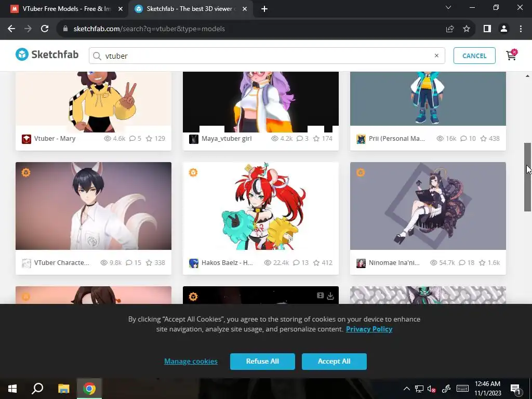Viewport: 532px width, 399px height.
Task: Open the Maya_vtuber girl thumbnail
Action: [261, 102]
